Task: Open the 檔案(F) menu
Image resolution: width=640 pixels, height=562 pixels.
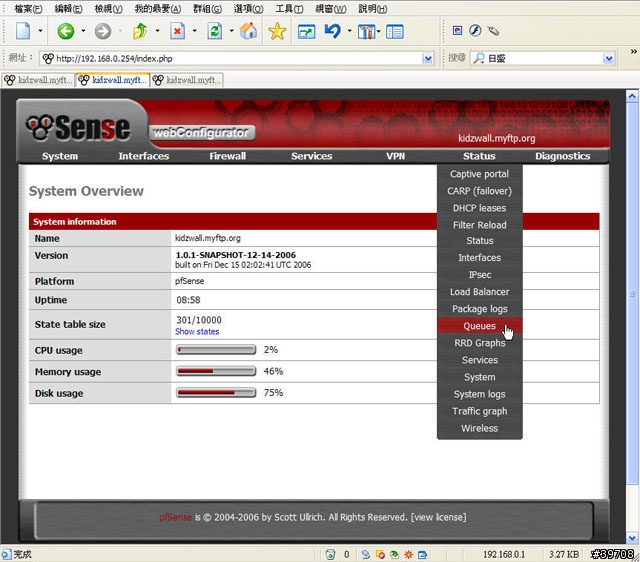Action: coord(28,9)
